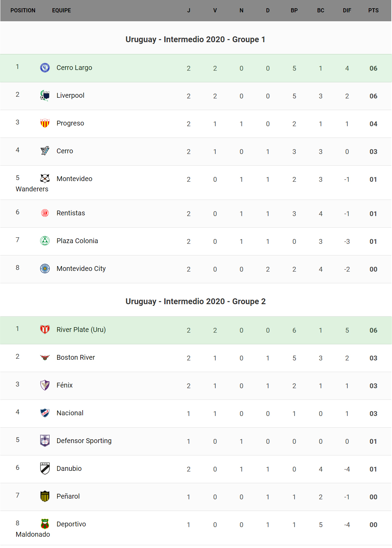Image resolution: width=392 pixels, height=548 pixels.
Task: Select the Fénix team name
Action: pos(64,385)
